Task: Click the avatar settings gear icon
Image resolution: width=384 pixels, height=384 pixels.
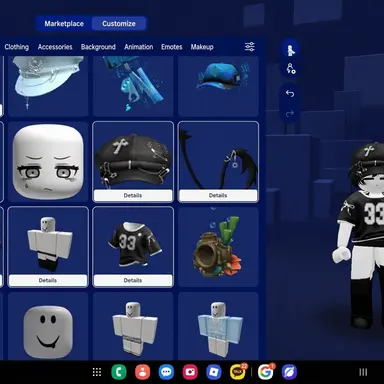Action: tap(291, 69)
